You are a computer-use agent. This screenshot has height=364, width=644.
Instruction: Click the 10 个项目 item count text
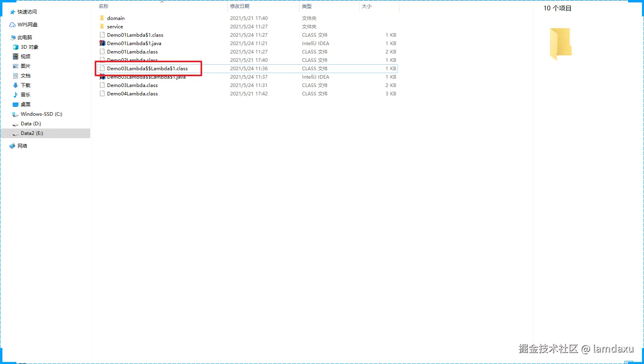tap(557, 8)
